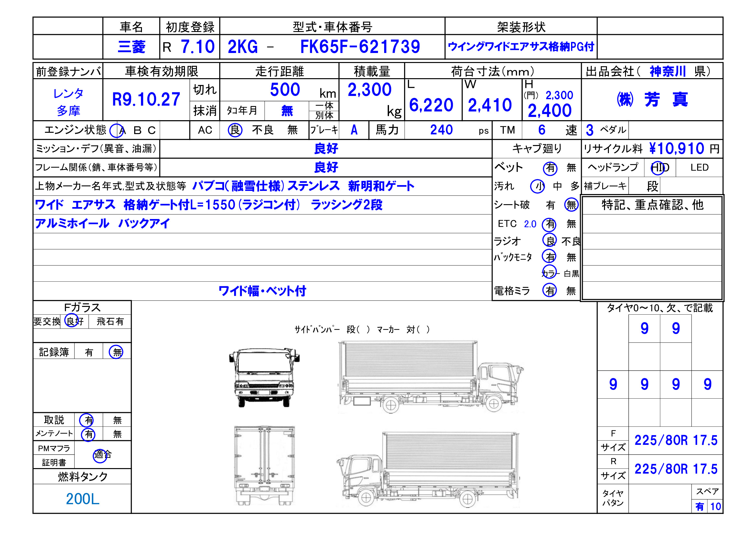Screen dimensions: 756x534
Task: Click the 500 km mileage value
Action: (285, 89)
